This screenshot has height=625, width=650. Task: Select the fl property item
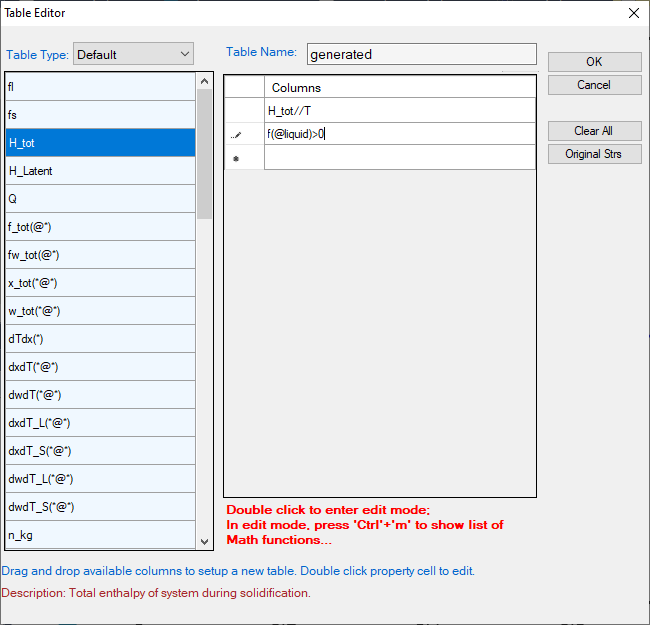point(100,87)
